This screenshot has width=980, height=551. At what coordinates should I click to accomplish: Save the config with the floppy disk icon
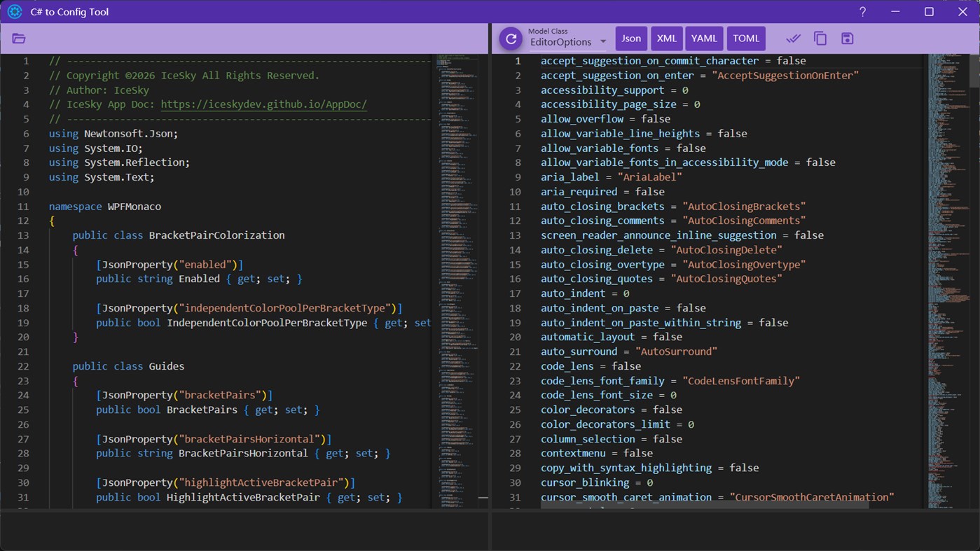(847, 39)
